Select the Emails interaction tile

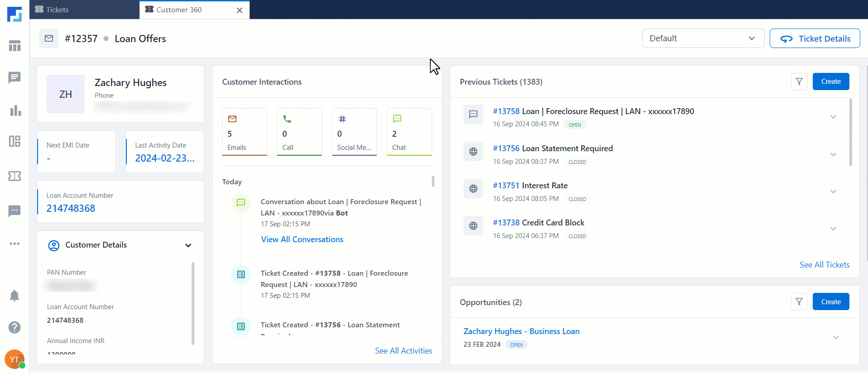click(x=244, y=132)
